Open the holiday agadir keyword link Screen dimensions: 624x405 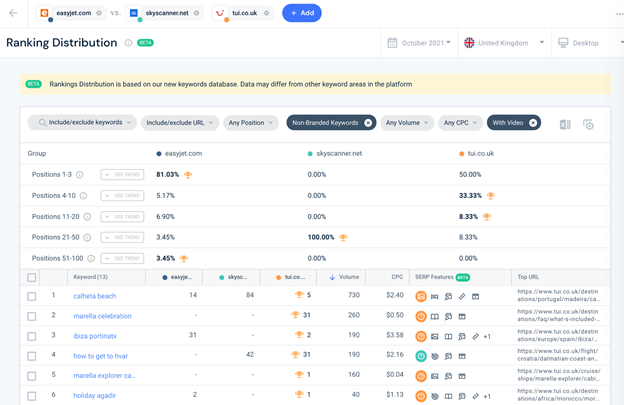(95, 395)
